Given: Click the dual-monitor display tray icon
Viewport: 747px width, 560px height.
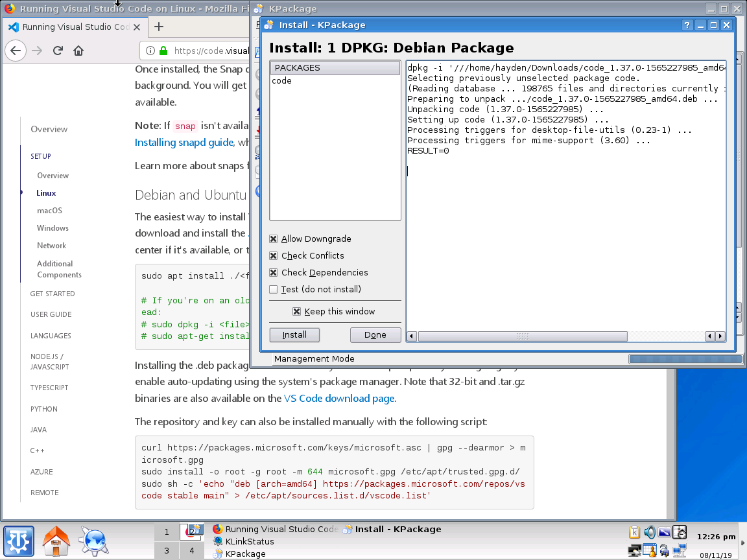Looking at the screenshot, I should point(635,550).
